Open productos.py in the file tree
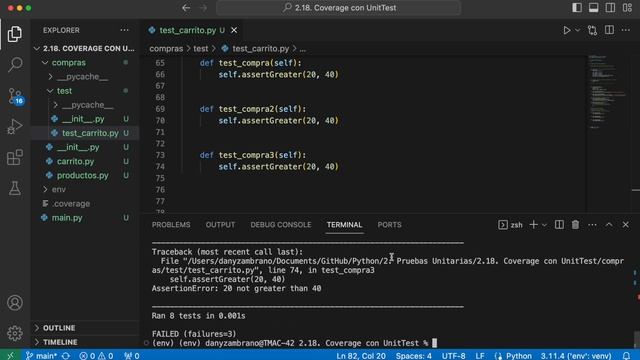The height and width of the screenshot is (360, 640). (x=85, y=176)
